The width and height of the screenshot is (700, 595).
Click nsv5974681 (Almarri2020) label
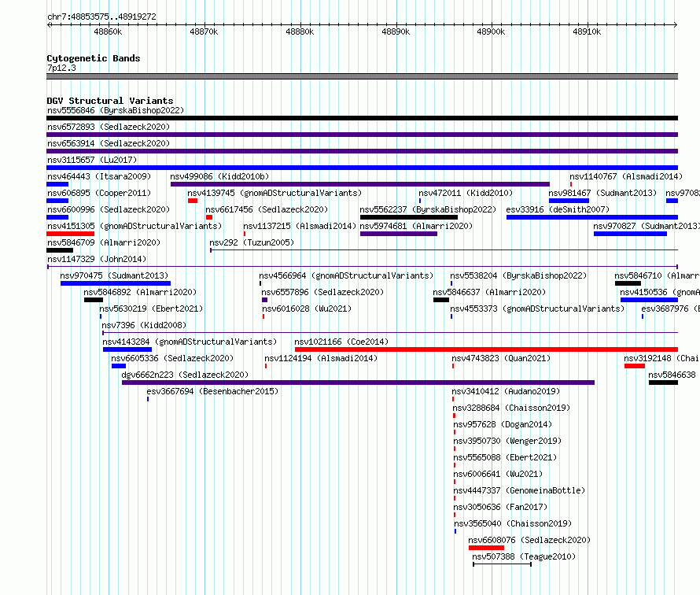(416, 226)
